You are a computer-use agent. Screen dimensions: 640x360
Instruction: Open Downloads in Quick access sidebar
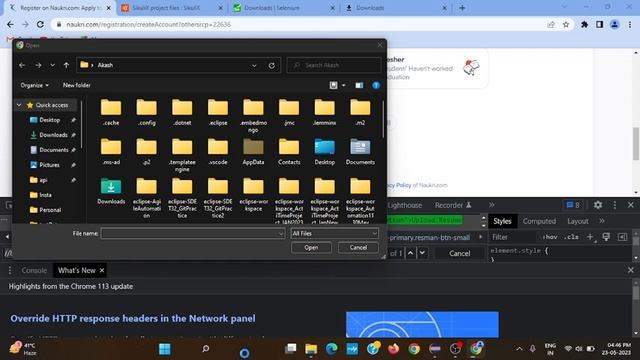coord(52,135)
